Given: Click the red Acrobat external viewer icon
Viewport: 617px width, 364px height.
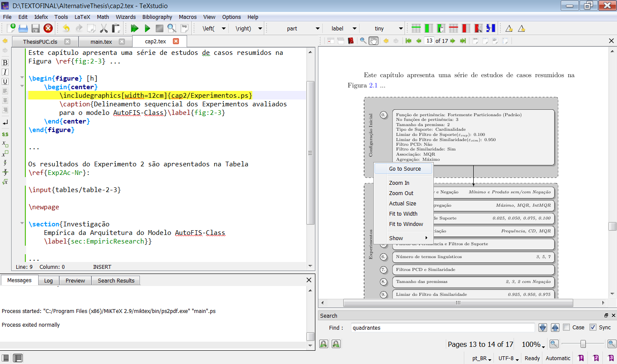Looking at the screenshot, I should [351, 41].
